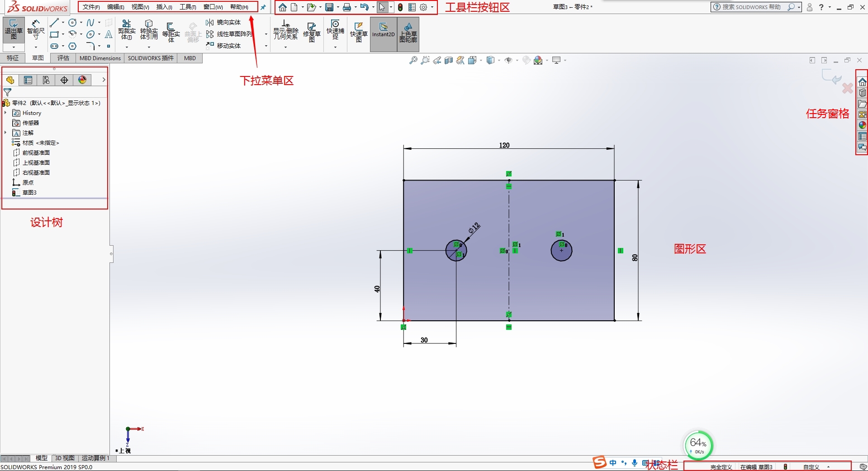Open Appearances tab in the task pane

coord(863,125)
